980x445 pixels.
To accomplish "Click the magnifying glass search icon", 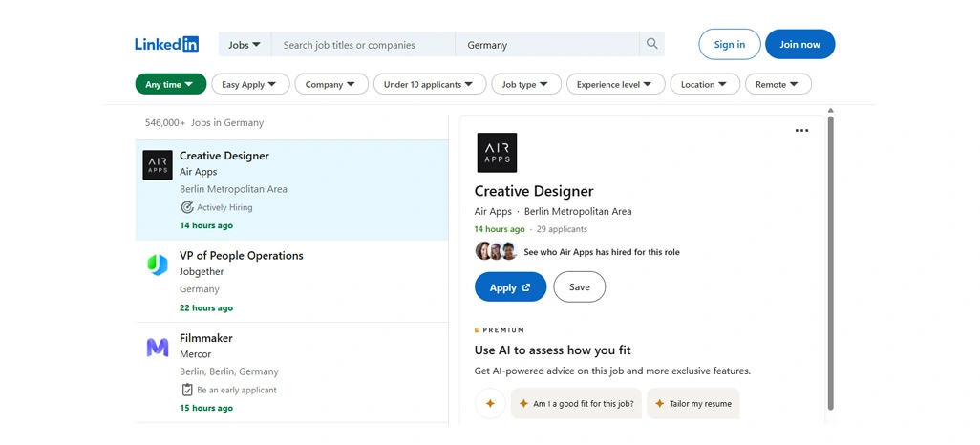I will click(651, 44).
